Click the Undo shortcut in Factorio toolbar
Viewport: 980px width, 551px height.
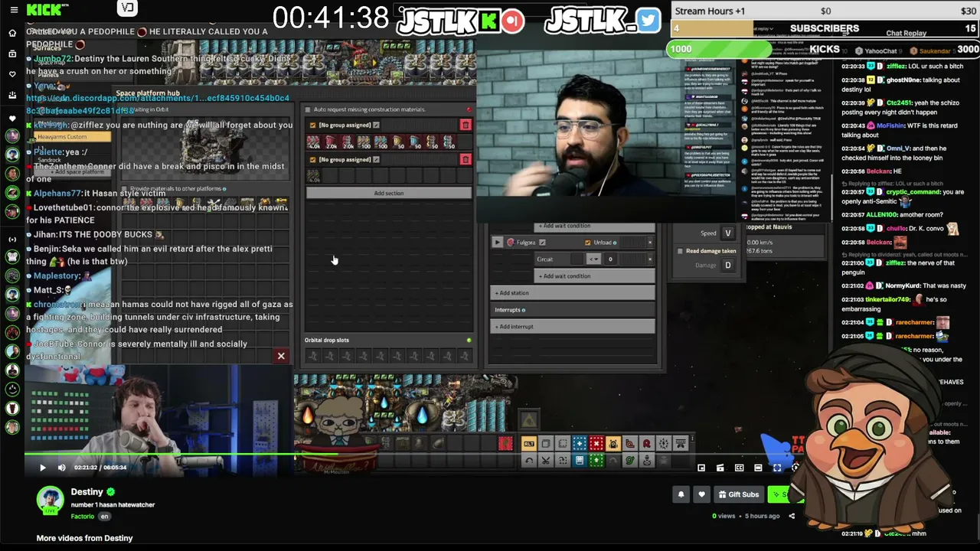click(529, 460)
